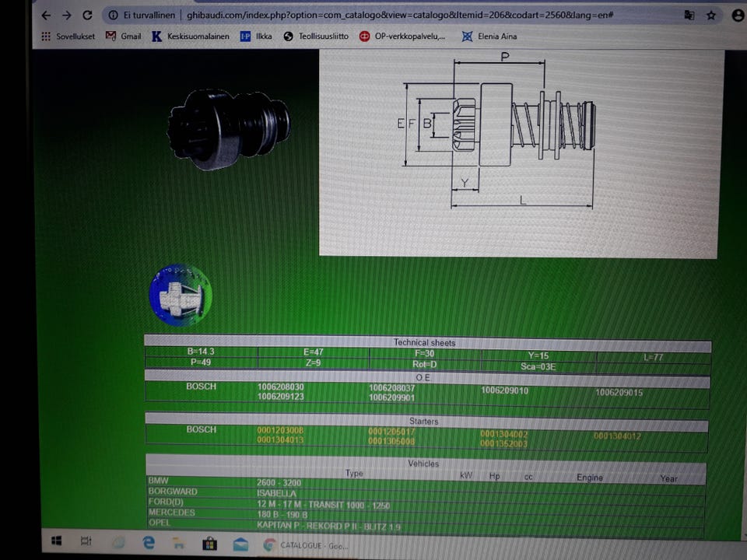Open the Windows Start menu
The image size is (747, 560).
click(56, 541)
